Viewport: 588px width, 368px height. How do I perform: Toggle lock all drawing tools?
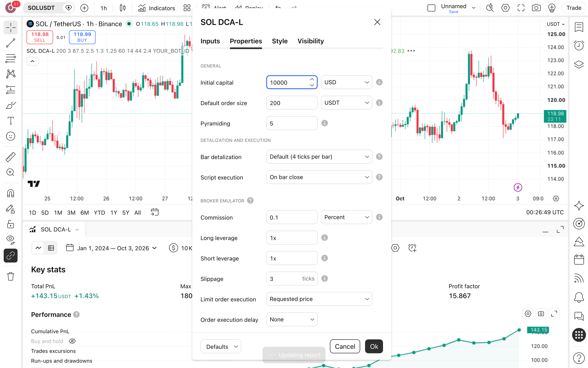pyautogui.click(x=11, y=224)
